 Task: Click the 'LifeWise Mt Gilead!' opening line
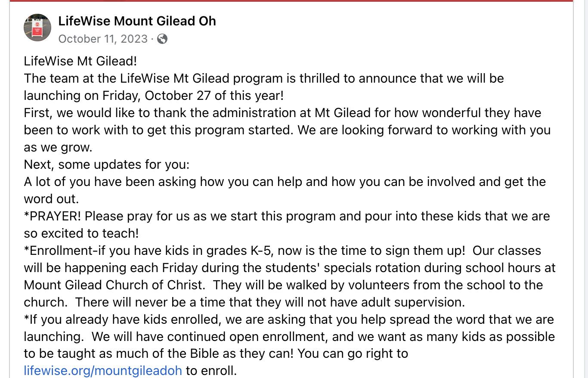pyautogui.click(x=80, y=61)
